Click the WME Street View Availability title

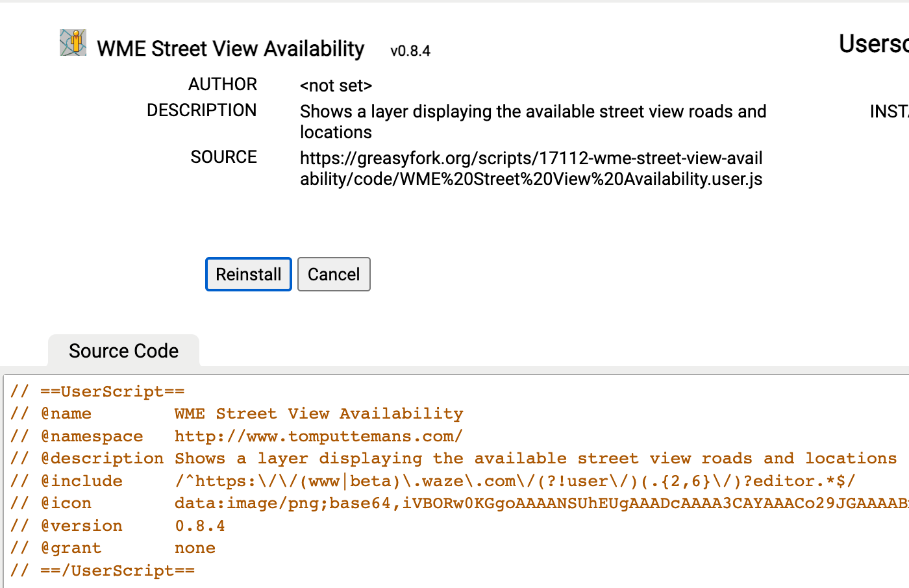230,49
